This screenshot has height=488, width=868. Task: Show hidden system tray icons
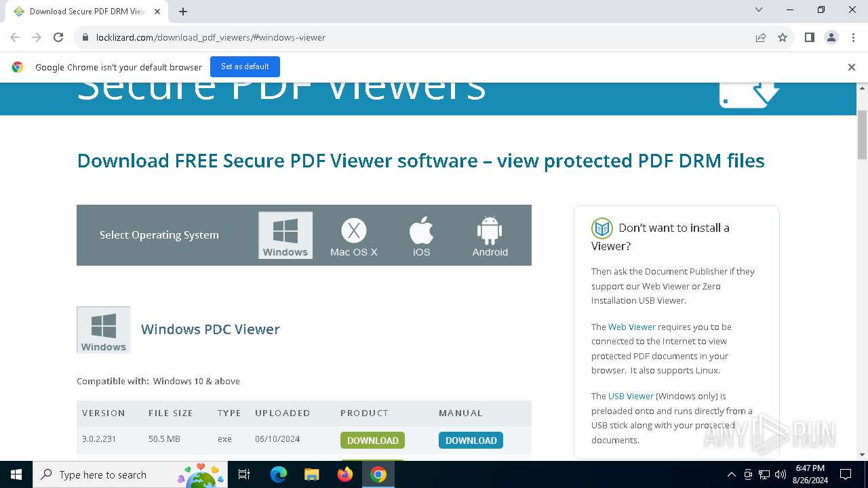pyautogui.click(x=732, y=474)
